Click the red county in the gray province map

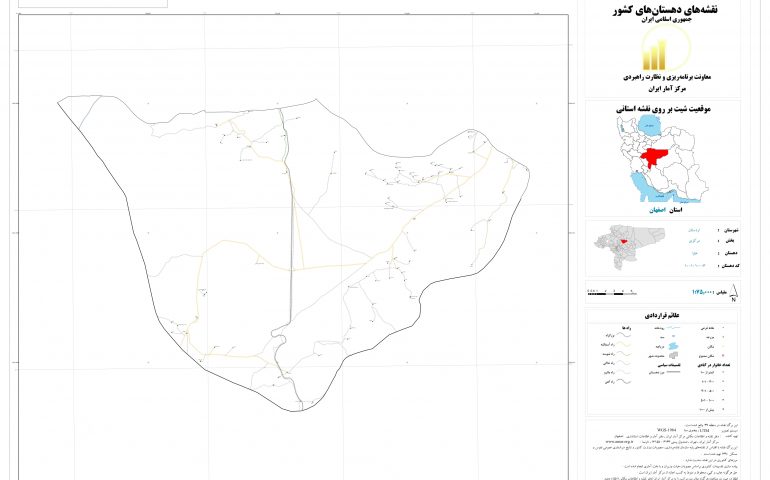[x=623, y=240]
